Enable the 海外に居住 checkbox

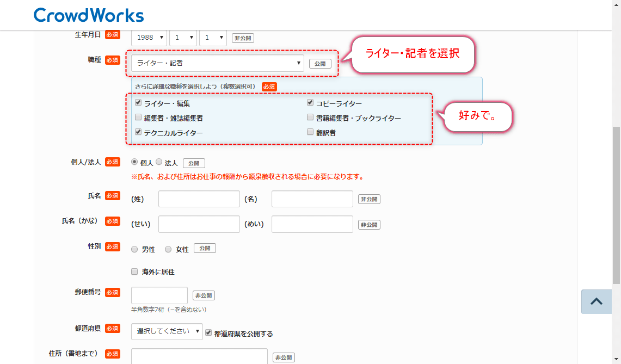click(x=134, y=272)
